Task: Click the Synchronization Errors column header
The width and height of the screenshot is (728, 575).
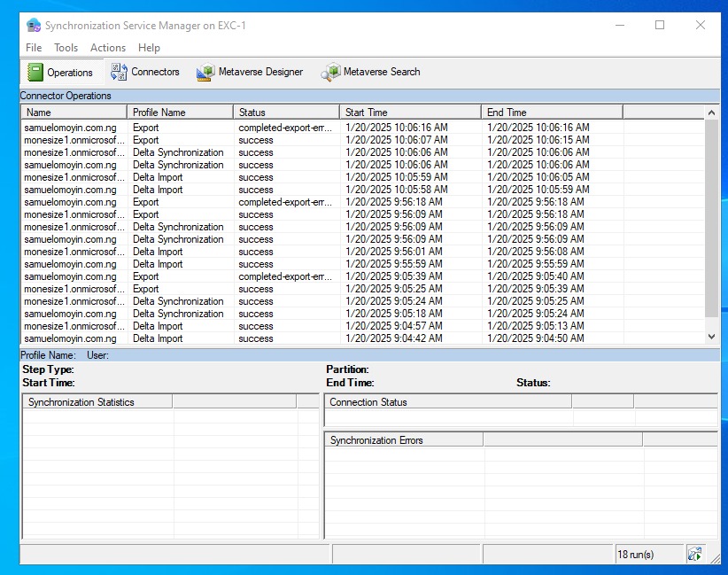Action: tap(404, 440)
